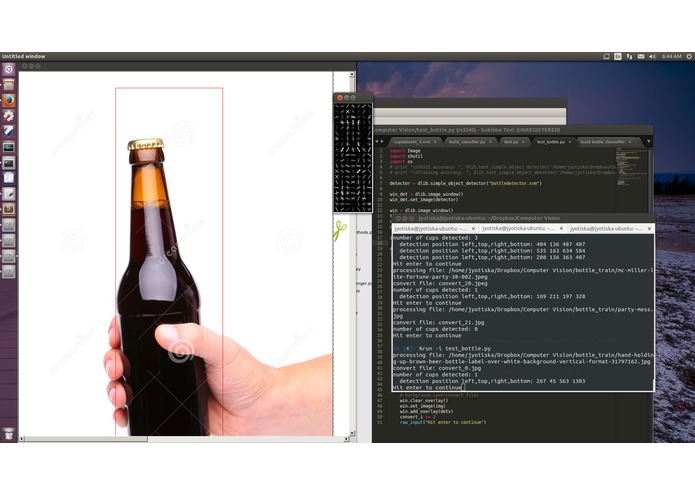Click image window scroll-down arrow
The height and width of the screenshot is (494, 695).
click(x=352, y=433)
